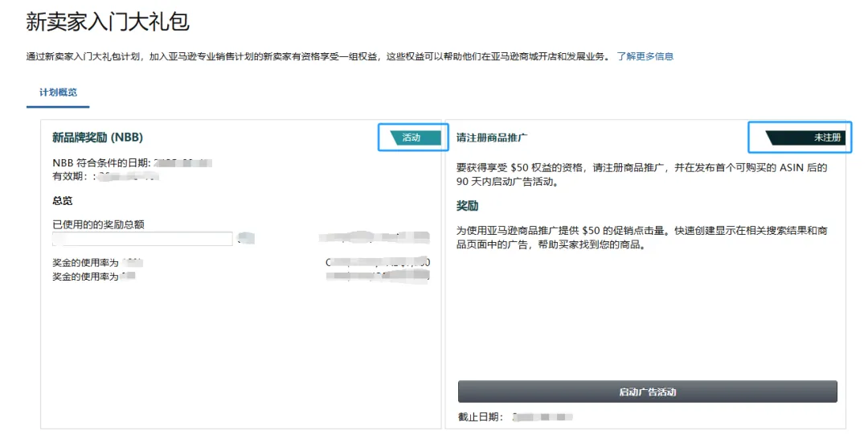Viewport: 868px width, 439px height.
Task: Click the 截止日期 text below the button
Action: (480, 416)
